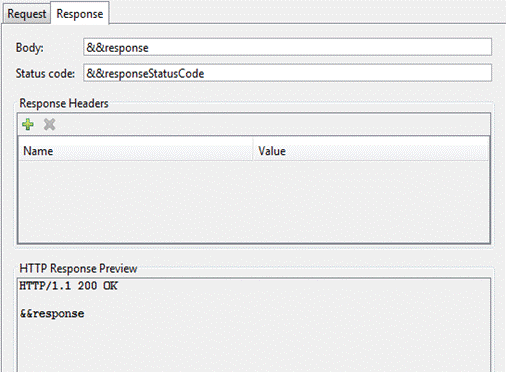
Task: Sort headers by the Name column
Action: point(136,151)
